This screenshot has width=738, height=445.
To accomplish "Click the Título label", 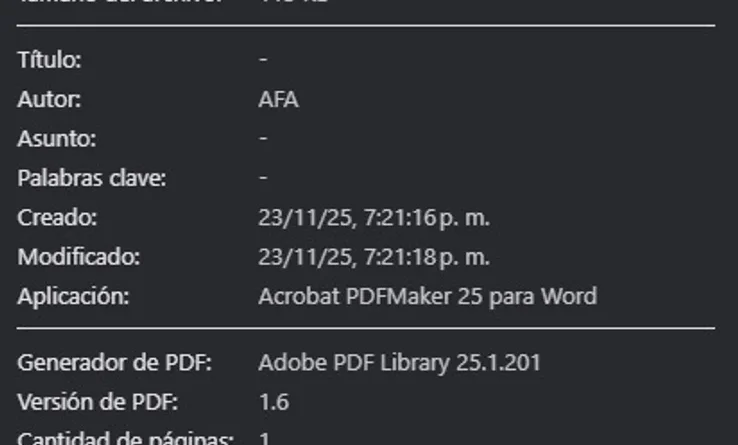I will (x=49, y=60).
